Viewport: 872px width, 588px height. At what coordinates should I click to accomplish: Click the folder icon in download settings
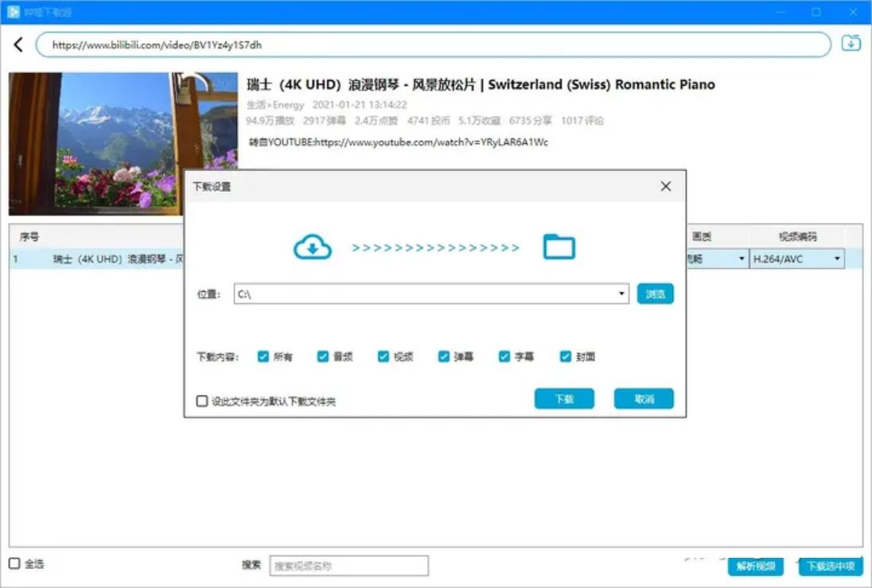559,247
